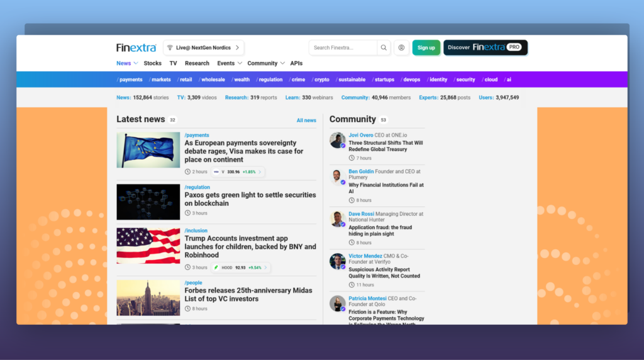Click the Finextra logo
This screenshot has width=644, height=360.
(136, 48)
